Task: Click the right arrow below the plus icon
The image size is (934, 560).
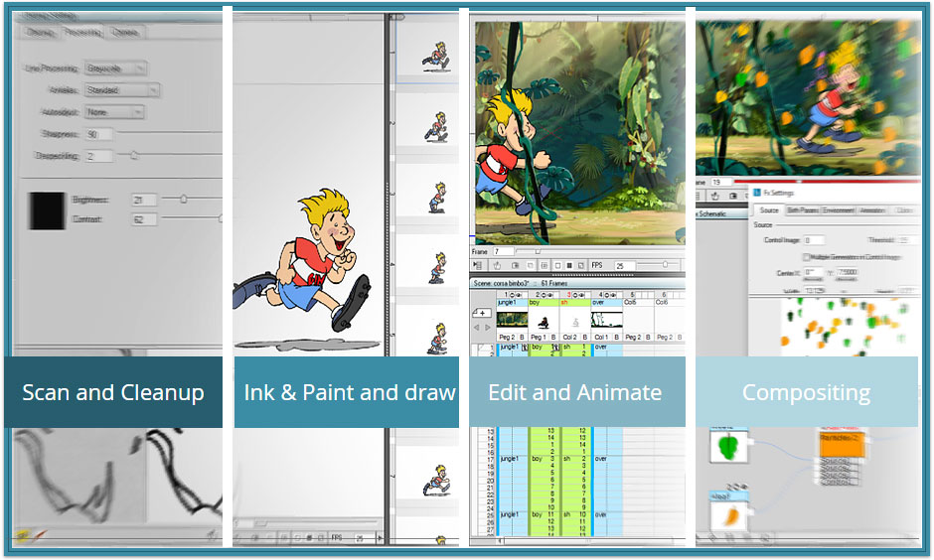Action: click(488, 328)
